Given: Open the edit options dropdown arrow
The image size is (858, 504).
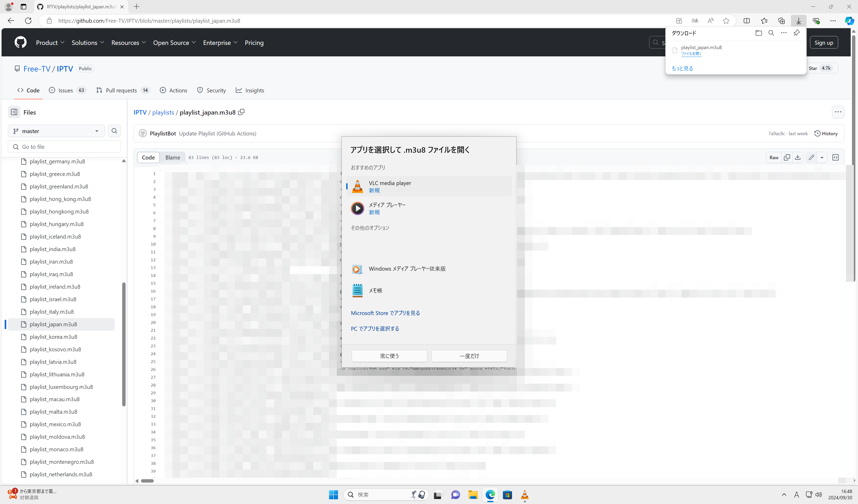Looking at the screenshot, I should click(822, 157).
